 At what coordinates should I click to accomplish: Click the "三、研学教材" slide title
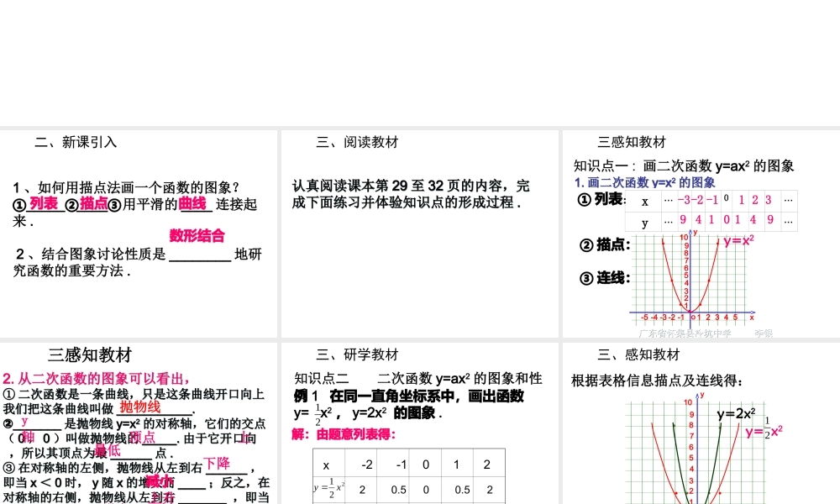357,354
